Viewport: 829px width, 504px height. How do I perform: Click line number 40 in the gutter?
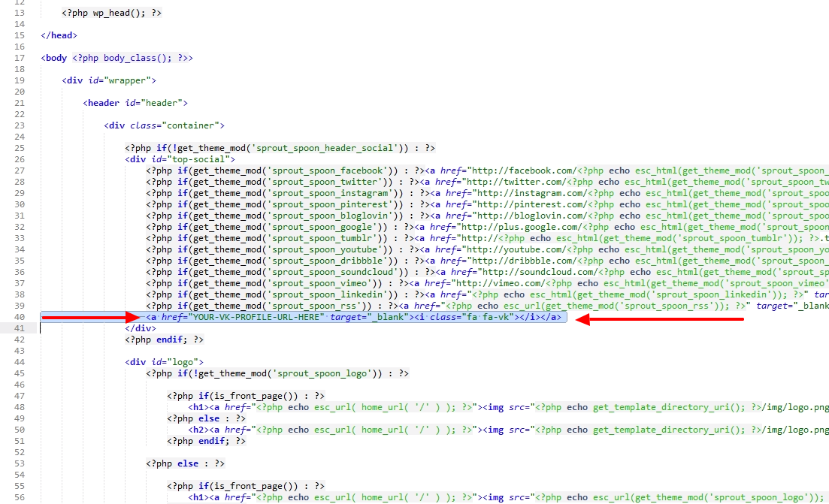click(x=19, y=317)
